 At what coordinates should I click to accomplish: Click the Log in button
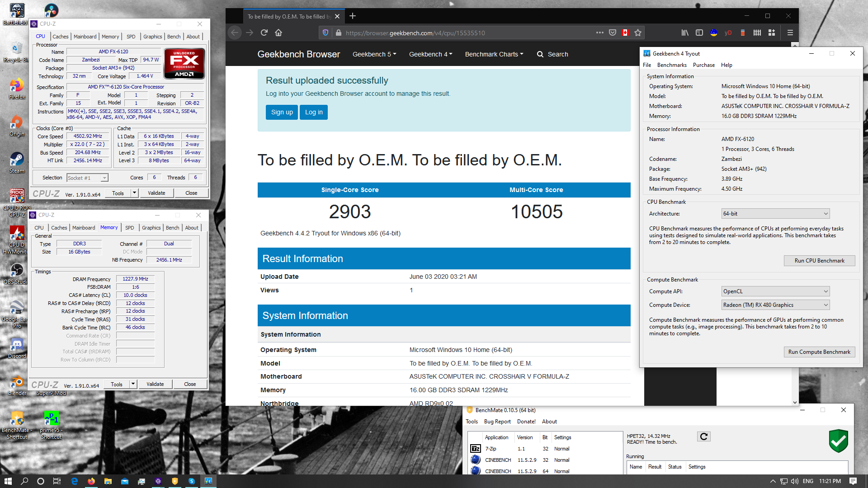pos(314,112)
